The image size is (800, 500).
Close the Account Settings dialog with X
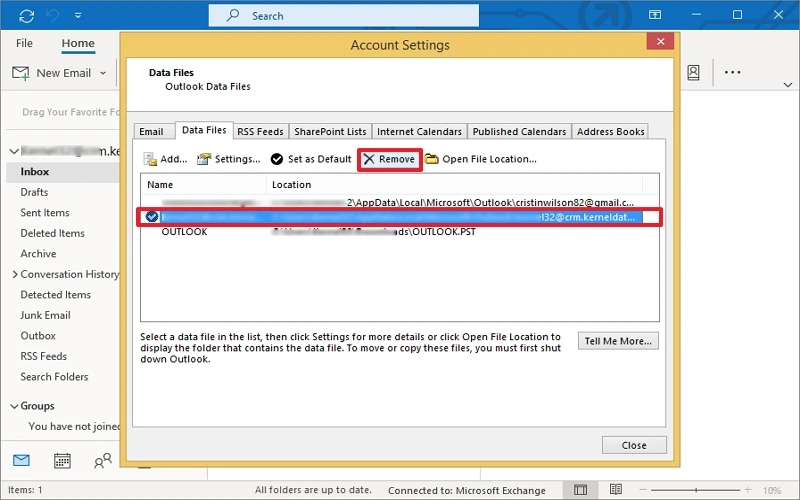coord(660,41)
